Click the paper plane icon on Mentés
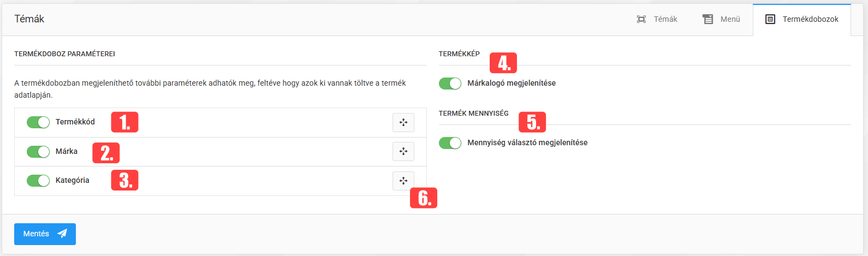Image resolution: width=868 pixels, height=256 pixels. 62,234
